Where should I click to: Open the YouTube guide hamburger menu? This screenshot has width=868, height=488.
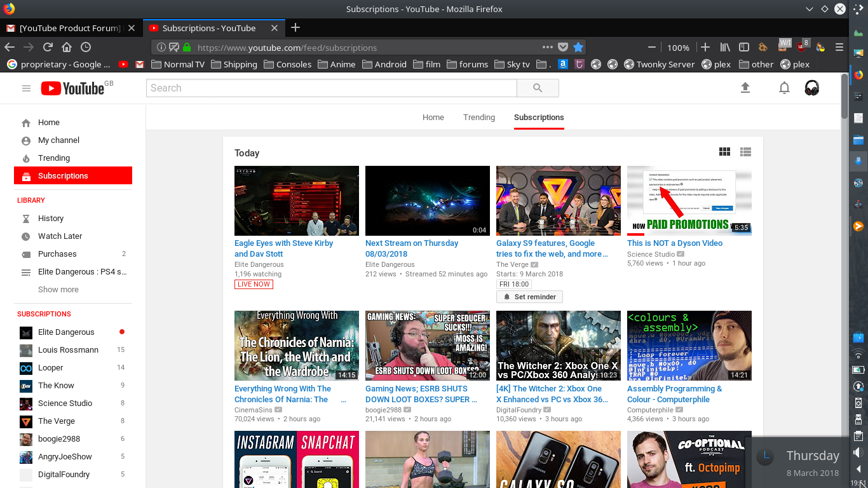click(26, 88)
